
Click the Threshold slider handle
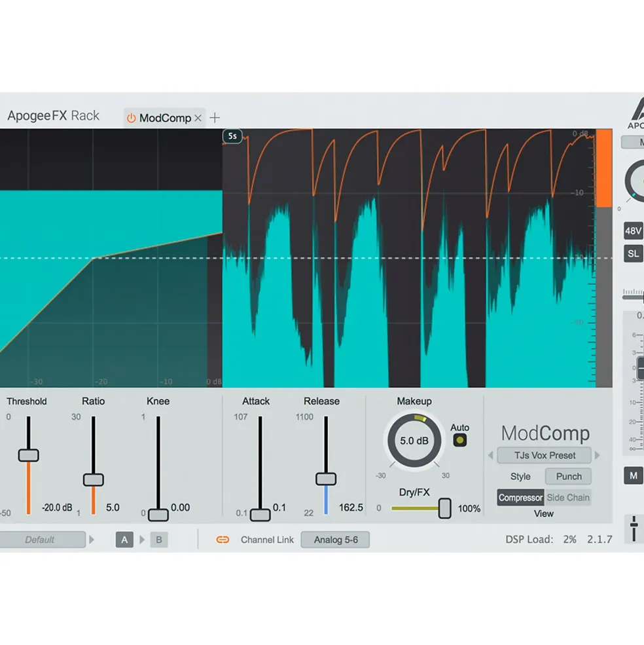(x=28, y=455)
